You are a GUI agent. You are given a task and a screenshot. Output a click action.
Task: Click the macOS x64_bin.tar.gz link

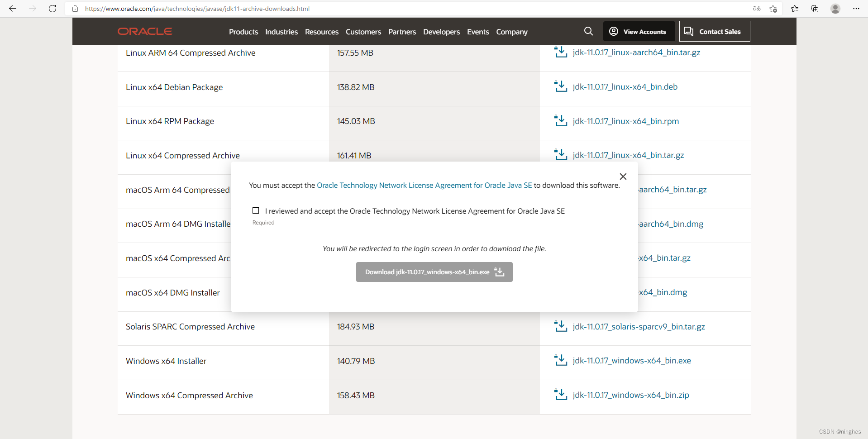(664, 258)
